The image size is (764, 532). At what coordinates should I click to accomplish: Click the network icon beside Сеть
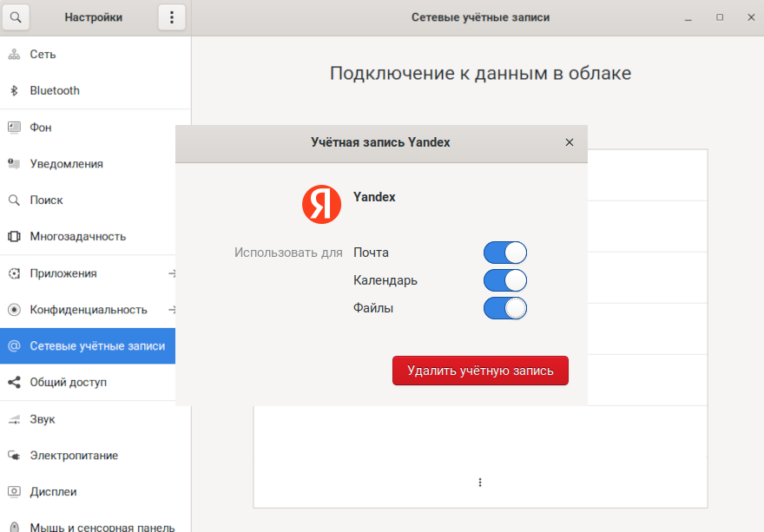coord(14,54)
